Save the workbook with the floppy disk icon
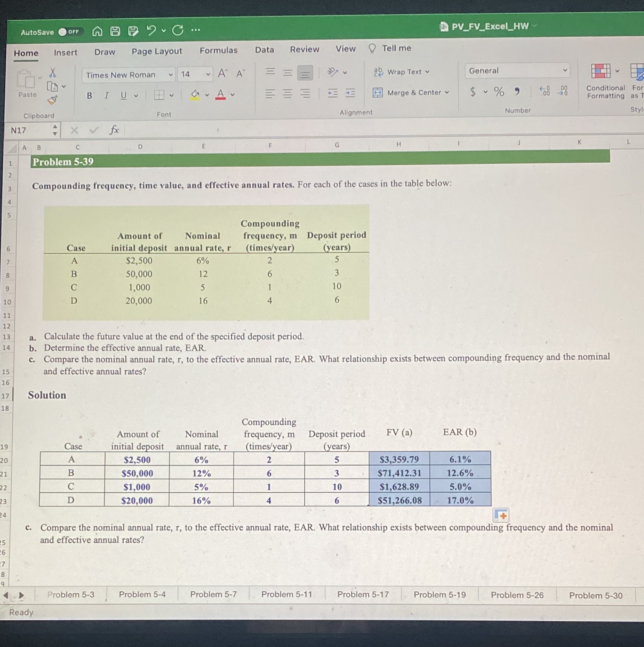644x647 pixels. click(x=115, y=31)
